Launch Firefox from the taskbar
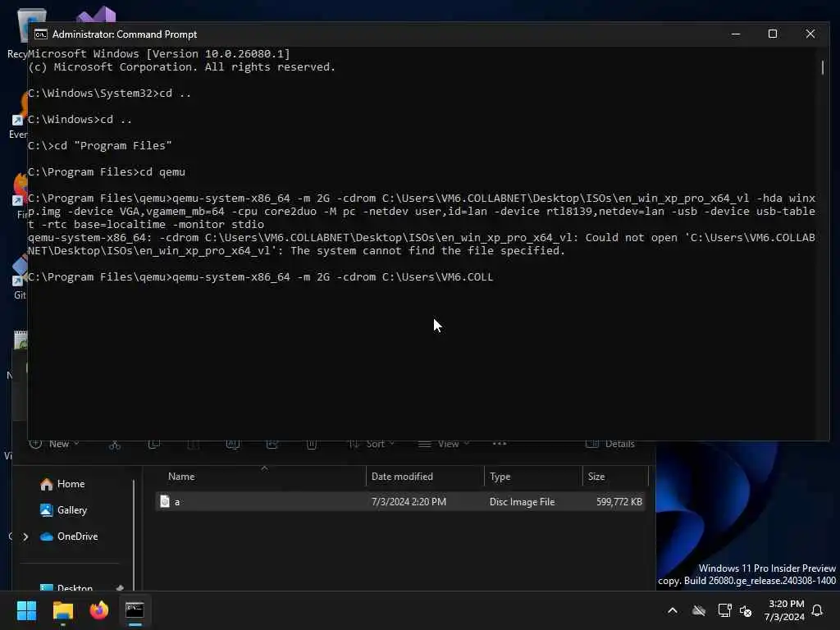This screenshot has width=840, height=630. 98,610
